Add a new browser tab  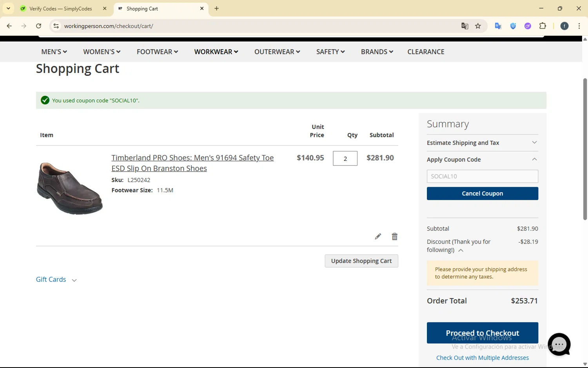click(216, 8)
